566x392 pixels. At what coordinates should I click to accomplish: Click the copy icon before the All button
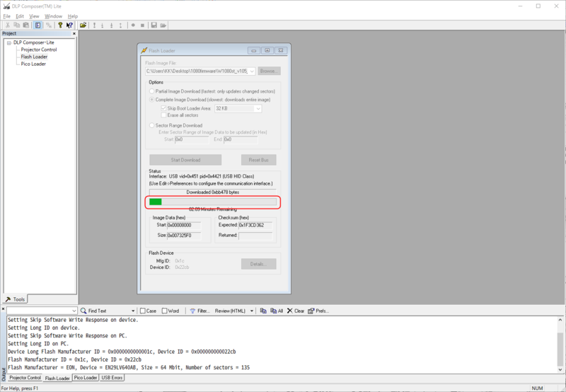tap(263, 311)
